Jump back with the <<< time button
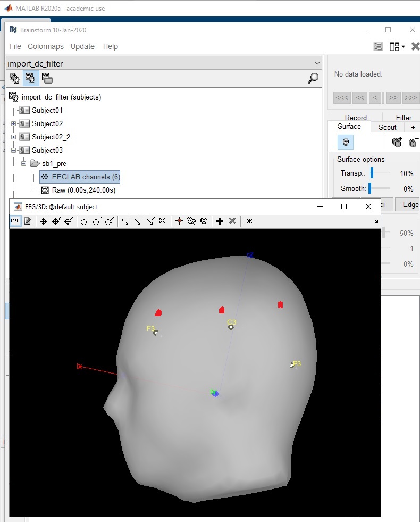This screenshot has width=420, height=522. [x=342, y=97]
